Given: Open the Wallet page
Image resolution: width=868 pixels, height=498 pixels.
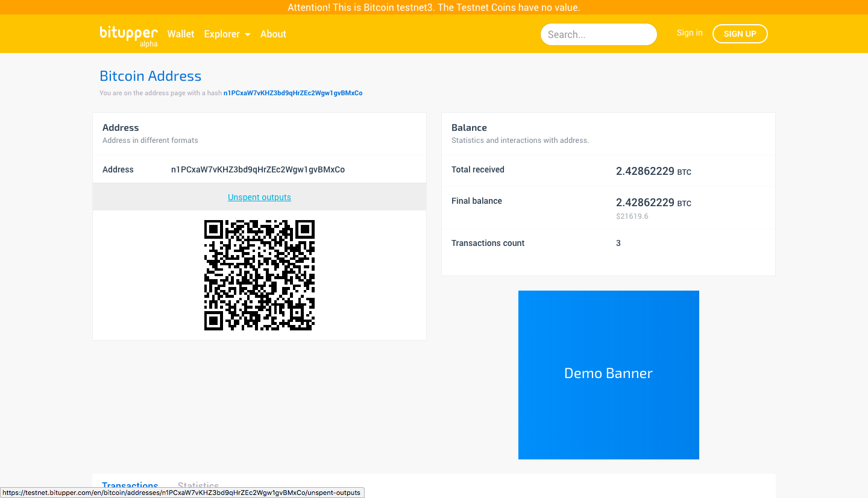Looking at the screenshot, I should (181, 34).
